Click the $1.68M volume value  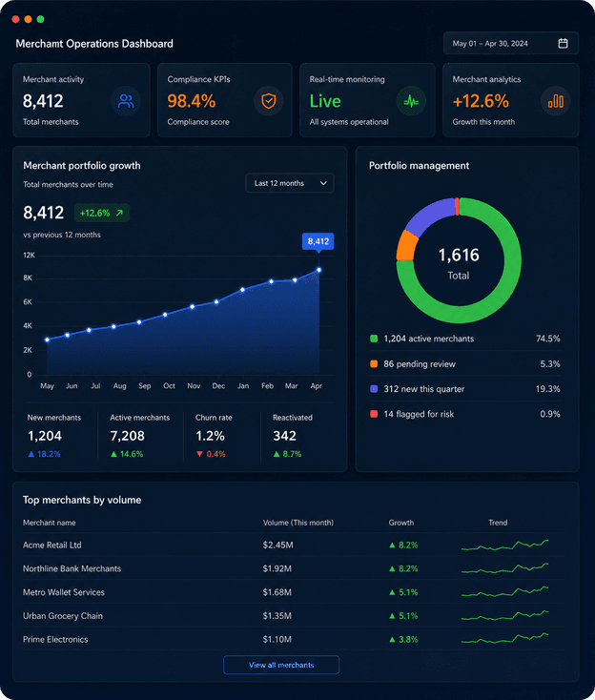pos(277,592)
